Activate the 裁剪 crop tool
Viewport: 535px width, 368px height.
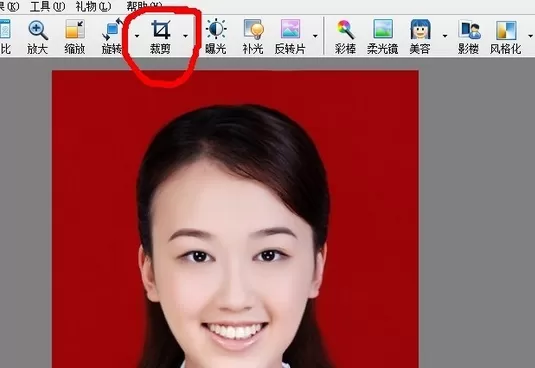[x=160, y=37]
